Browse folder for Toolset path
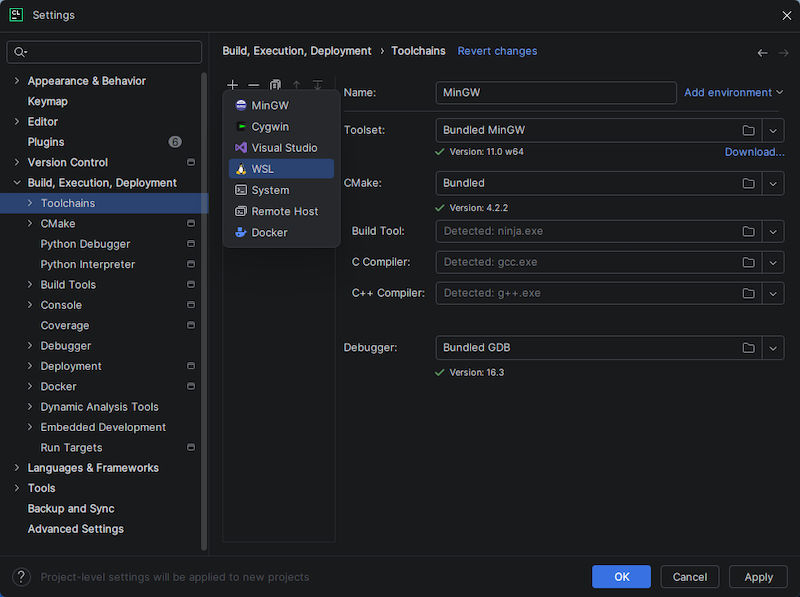Viewport: 800px width, 597px height. tap(748, 130)
